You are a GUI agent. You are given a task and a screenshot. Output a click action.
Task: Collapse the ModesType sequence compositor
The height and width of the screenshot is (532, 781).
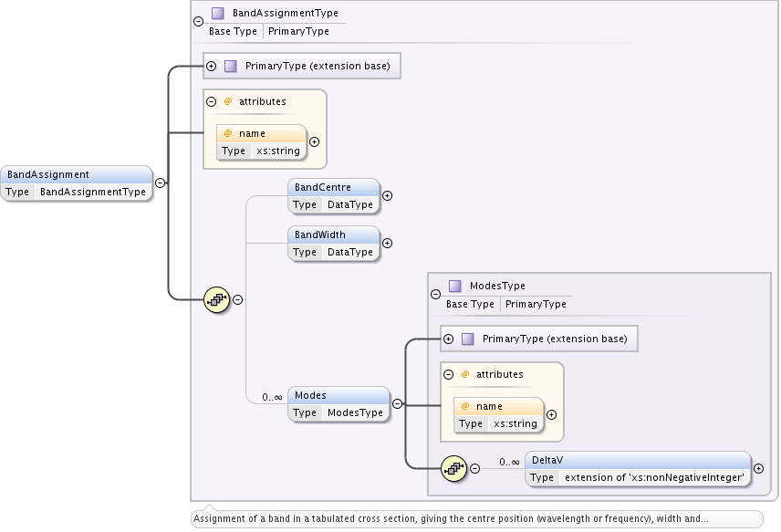click(474, 468)
